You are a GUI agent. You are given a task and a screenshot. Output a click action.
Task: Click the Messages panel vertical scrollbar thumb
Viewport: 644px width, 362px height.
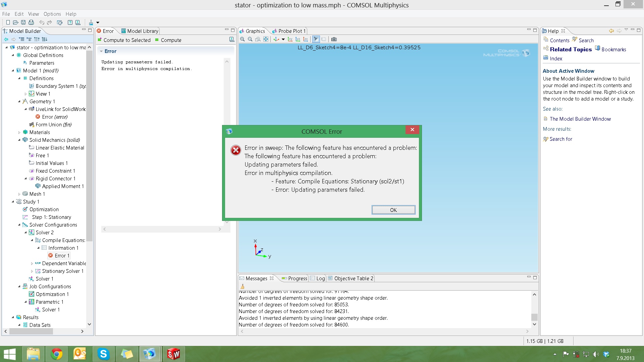click(534, 317)
